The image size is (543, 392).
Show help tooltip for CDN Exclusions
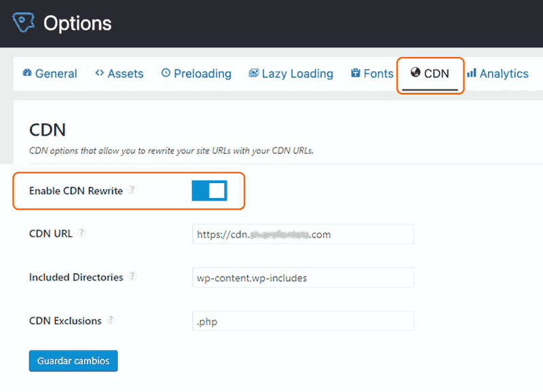[x=111, y=320]
